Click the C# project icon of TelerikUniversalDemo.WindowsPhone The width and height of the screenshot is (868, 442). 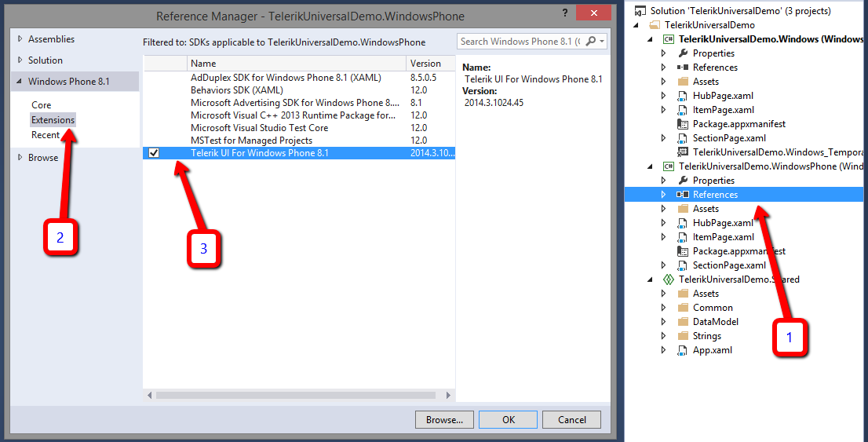click(669, 166)
